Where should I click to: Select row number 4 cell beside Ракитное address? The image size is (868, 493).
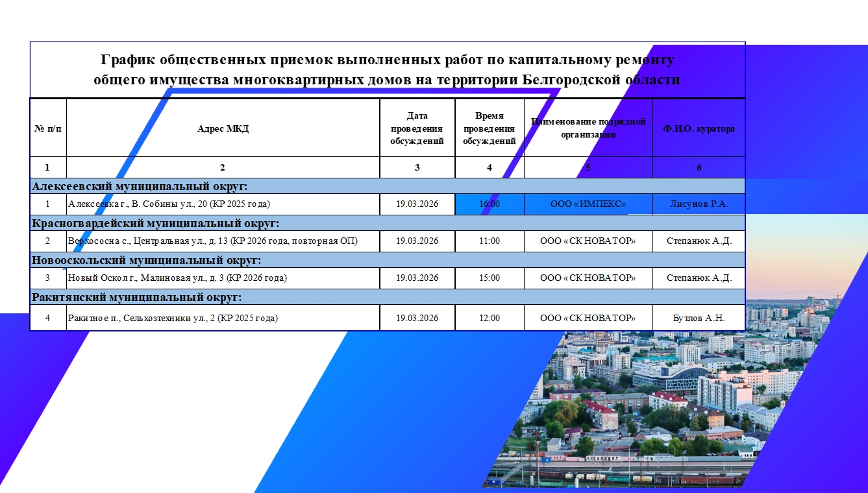[x=48, y=318]
